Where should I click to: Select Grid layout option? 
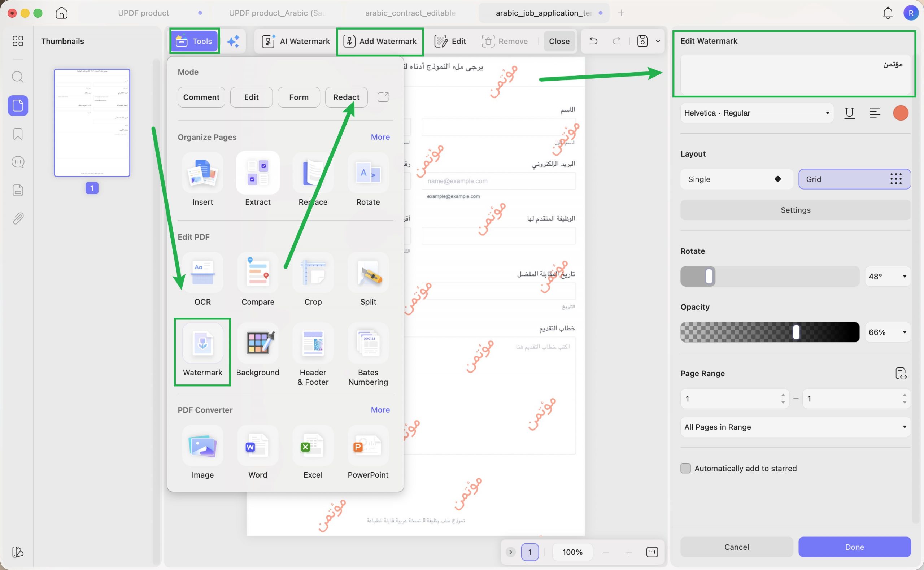pos(854,179)
